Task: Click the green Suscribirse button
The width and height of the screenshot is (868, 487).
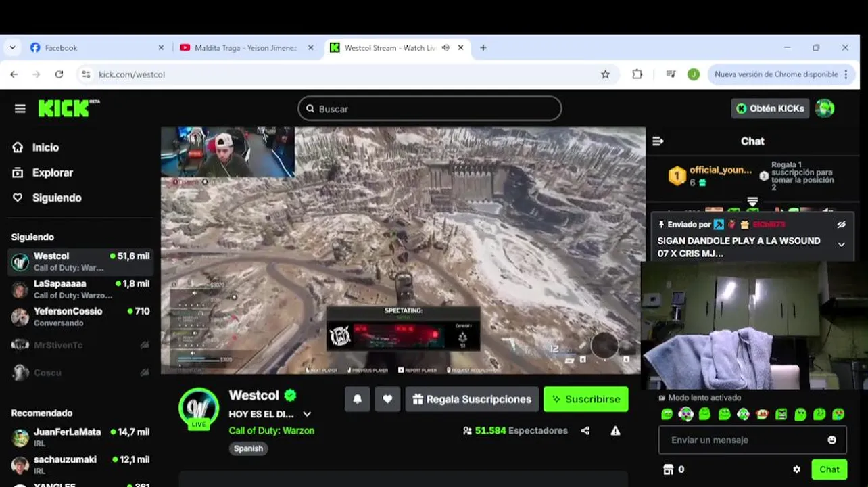Action: [585, 399]
